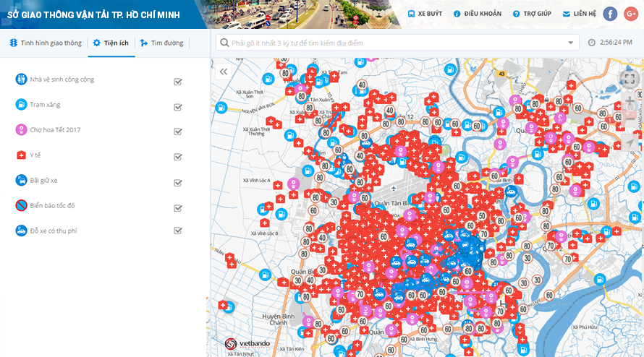Click the Huyện Bình Chánh map label
The image size is (644, 357).
tap(279, 319)
